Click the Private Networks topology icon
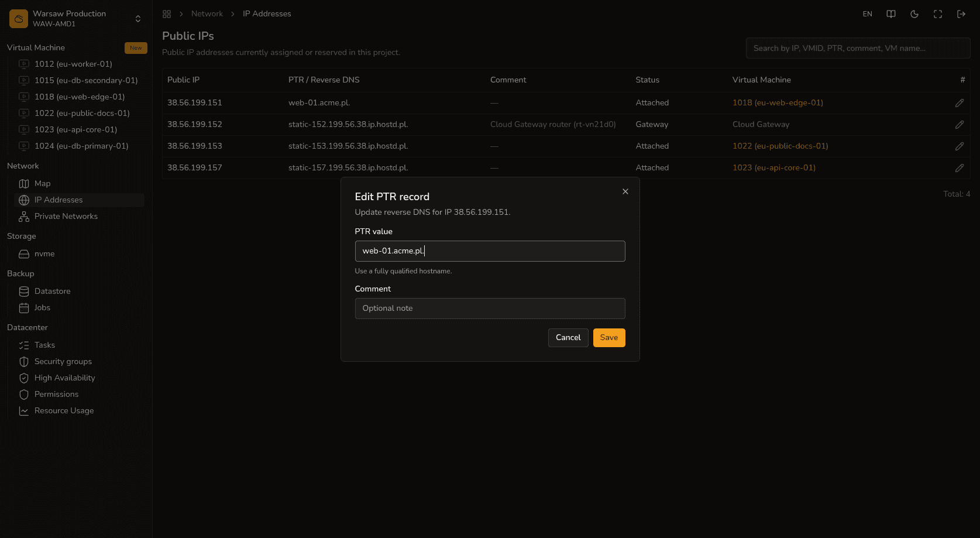The width and height of the screenshot is (980, 538). tap(24, 217)
